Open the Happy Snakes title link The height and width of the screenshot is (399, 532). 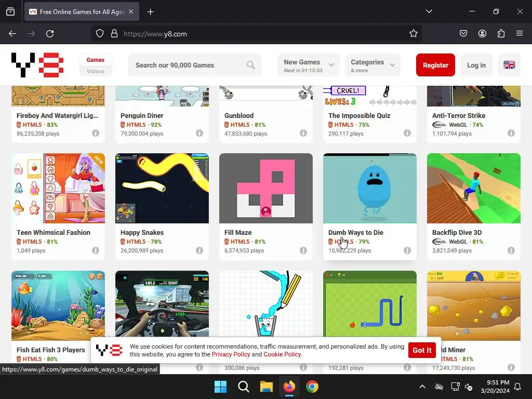142,232
